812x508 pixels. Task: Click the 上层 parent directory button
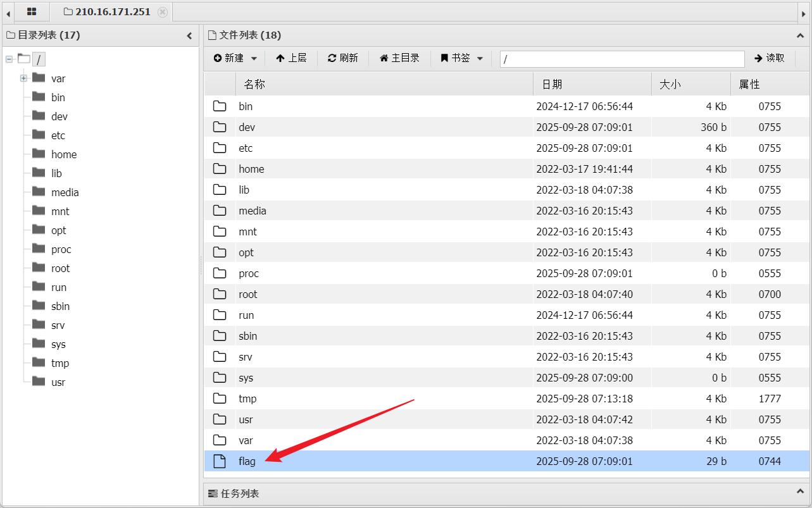[291, 58]
